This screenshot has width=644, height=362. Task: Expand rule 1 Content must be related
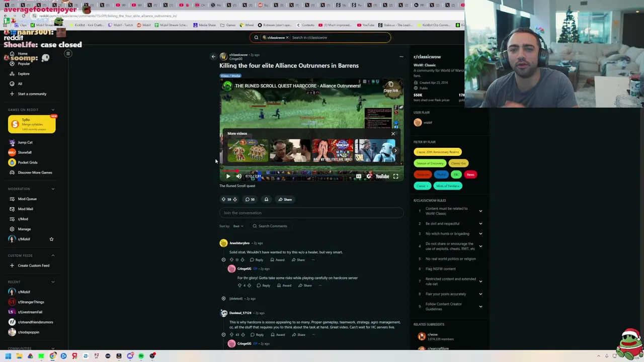tap(480, 211)
